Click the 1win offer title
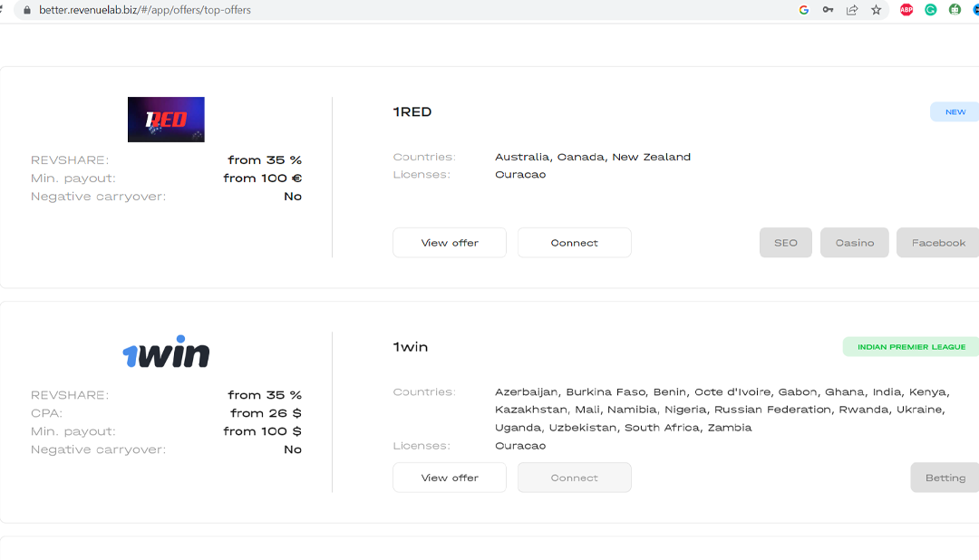 click(411, 347)
